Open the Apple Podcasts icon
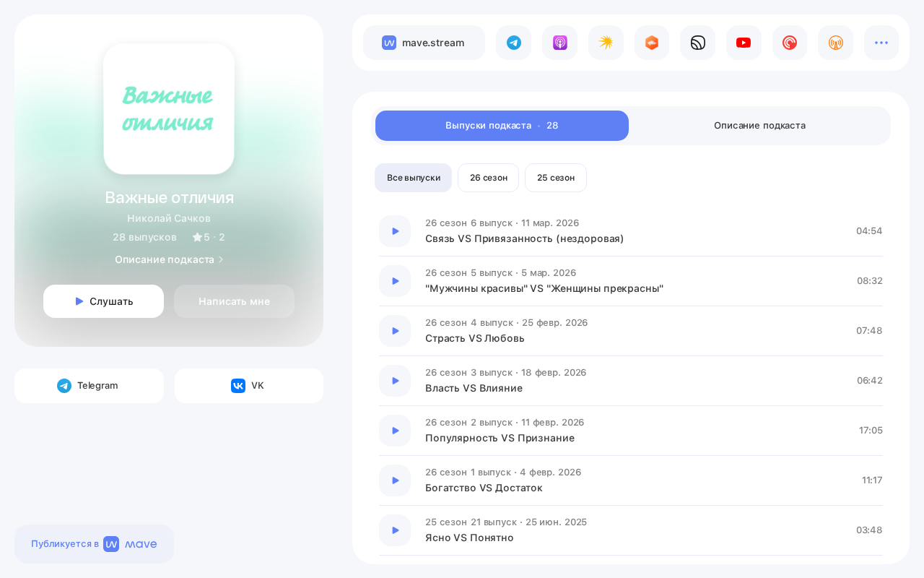 click(x=559, y=43)
